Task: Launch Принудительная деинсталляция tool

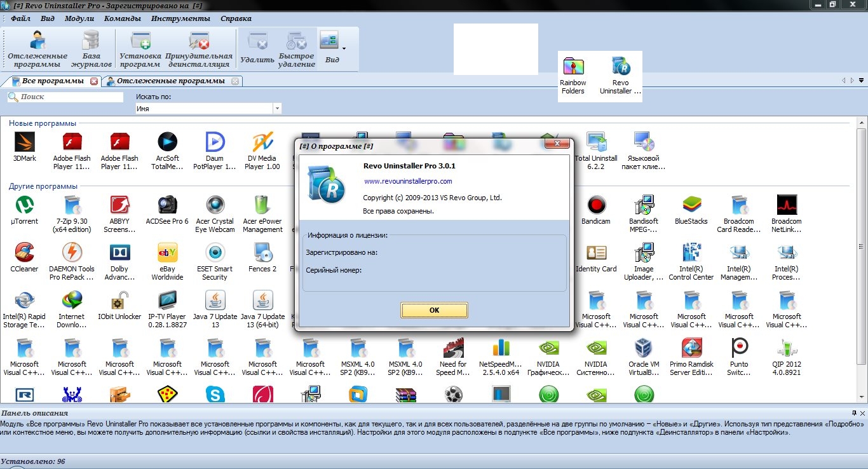Action: point(198,50)
